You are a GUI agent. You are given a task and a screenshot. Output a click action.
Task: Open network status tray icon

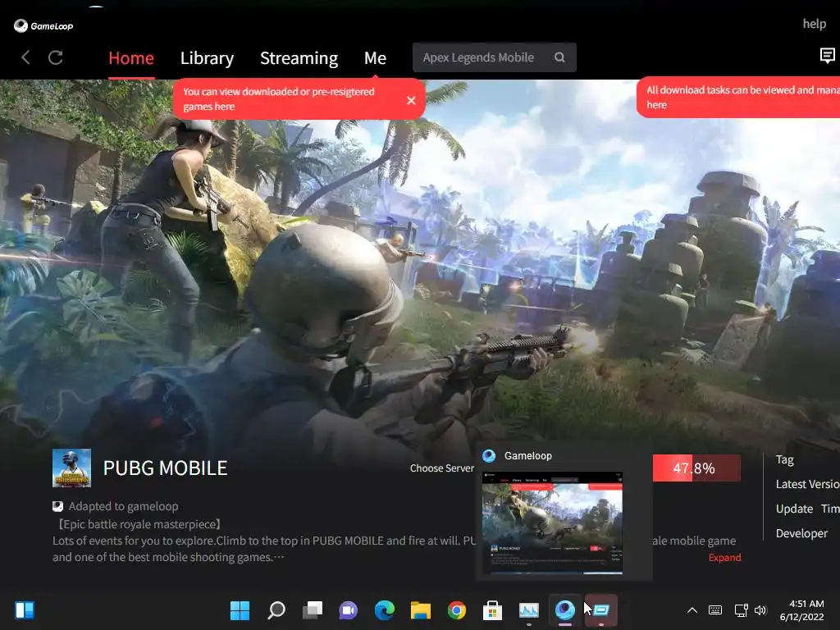[741, 610]
